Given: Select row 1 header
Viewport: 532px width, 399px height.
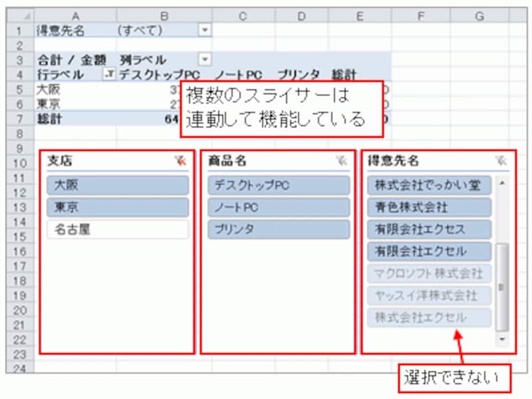Looking at the screenshot, I should pos(20,31).
